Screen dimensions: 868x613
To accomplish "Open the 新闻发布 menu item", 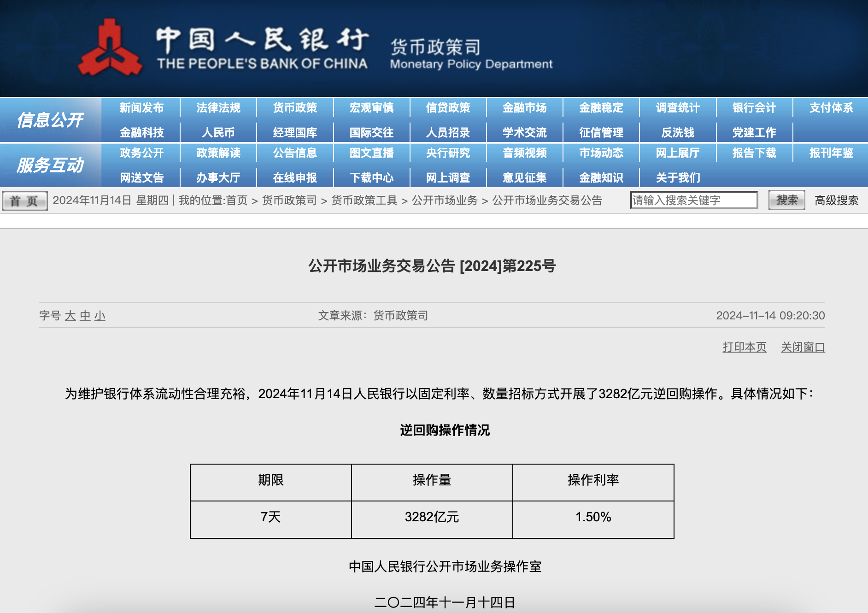I will click(141, 108).
